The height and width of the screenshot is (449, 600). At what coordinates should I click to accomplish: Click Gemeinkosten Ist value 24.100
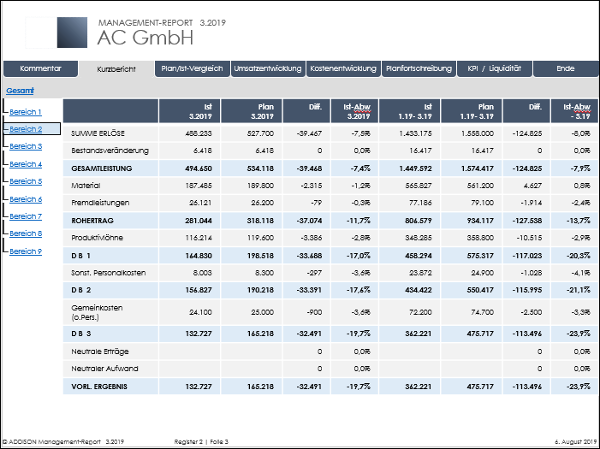pos(201,312)
